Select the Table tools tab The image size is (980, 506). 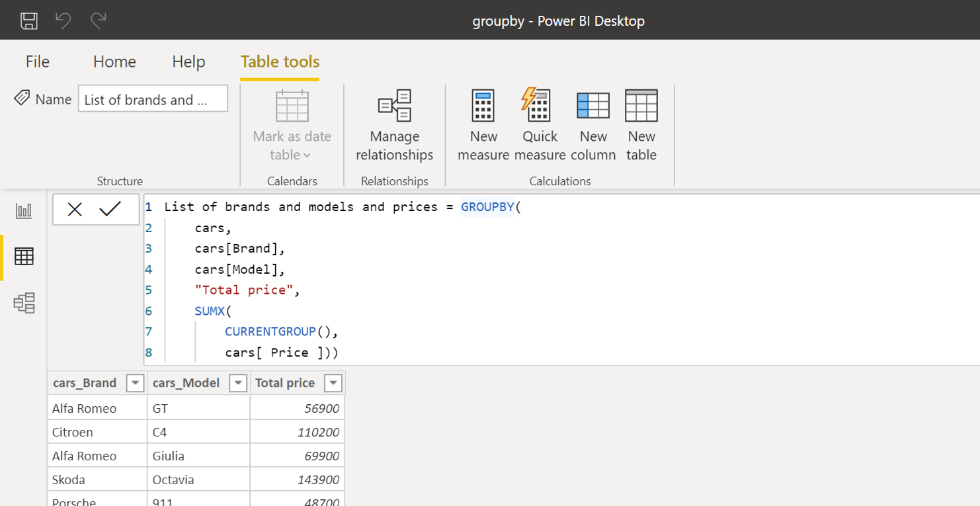coord(280,62)
